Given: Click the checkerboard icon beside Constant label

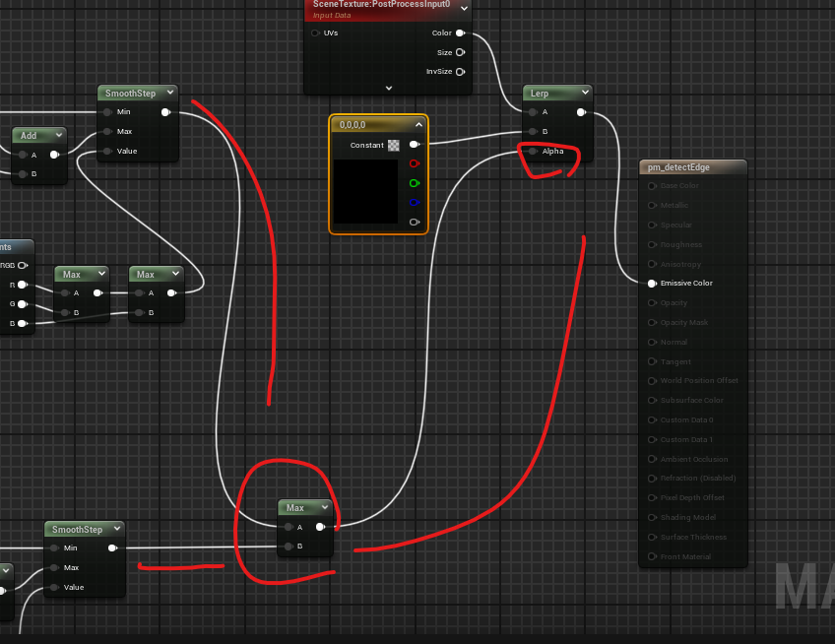Looking at the screenshot, I should (x=394, y=145).
